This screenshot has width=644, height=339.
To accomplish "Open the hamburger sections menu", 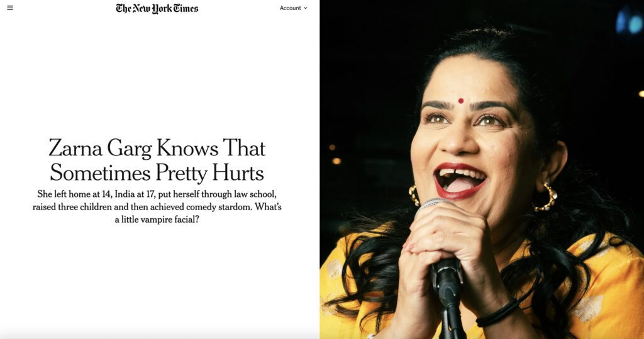I will (10, 8).
